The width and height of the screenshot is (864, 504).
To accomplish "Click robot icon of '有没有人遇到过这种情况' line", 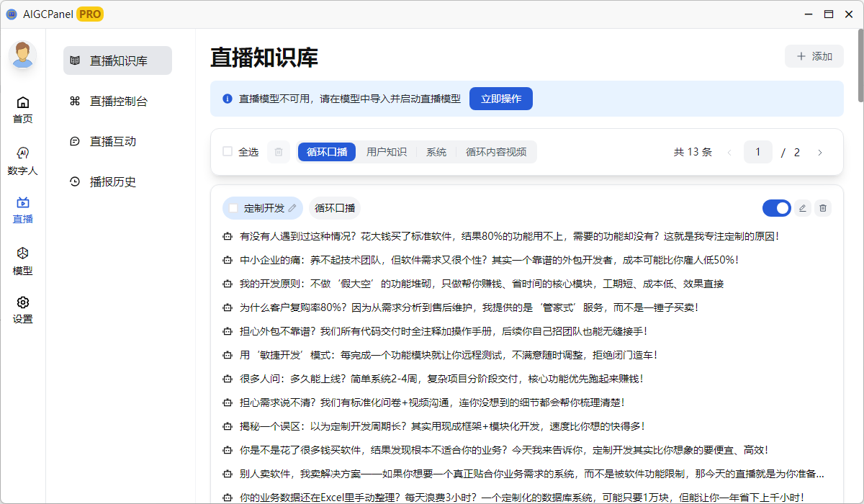I will click(x=228, y=236).
